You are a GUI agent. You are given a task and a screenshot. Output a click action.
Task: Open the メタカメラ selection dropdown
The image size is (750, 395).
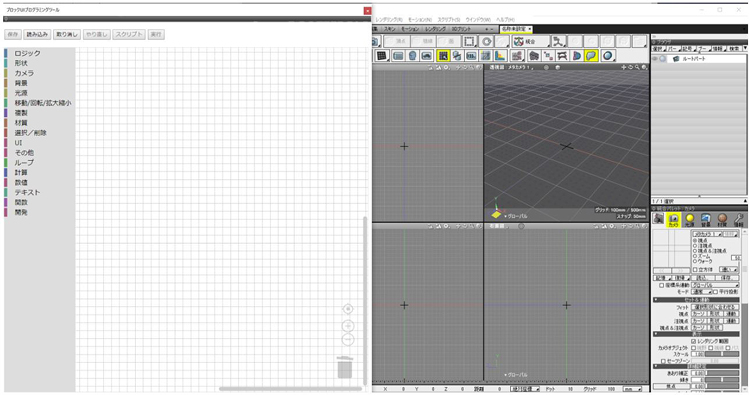[x=707, y=234]
